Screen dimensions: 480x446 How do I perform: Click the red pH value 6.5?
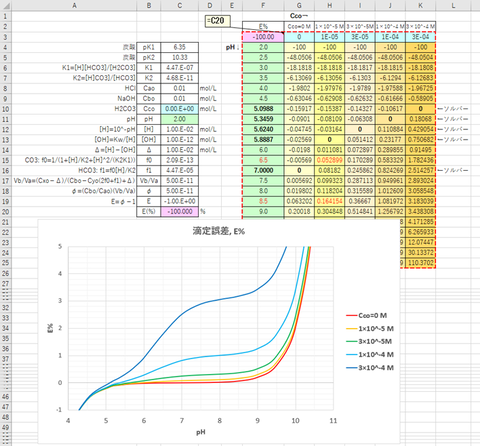pos(263,160)
